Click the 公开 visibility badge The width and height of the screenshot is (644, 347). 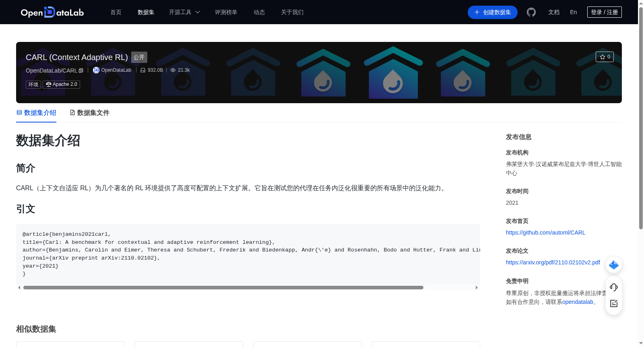[x=139, y=57]
